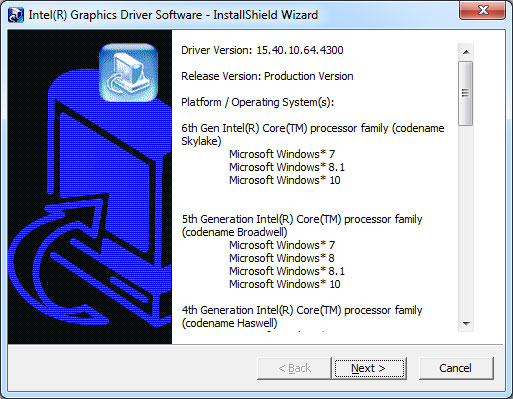
Task: Click Microsoft Windows* 7 under Broadwell
Action: (x=282, y=245)
